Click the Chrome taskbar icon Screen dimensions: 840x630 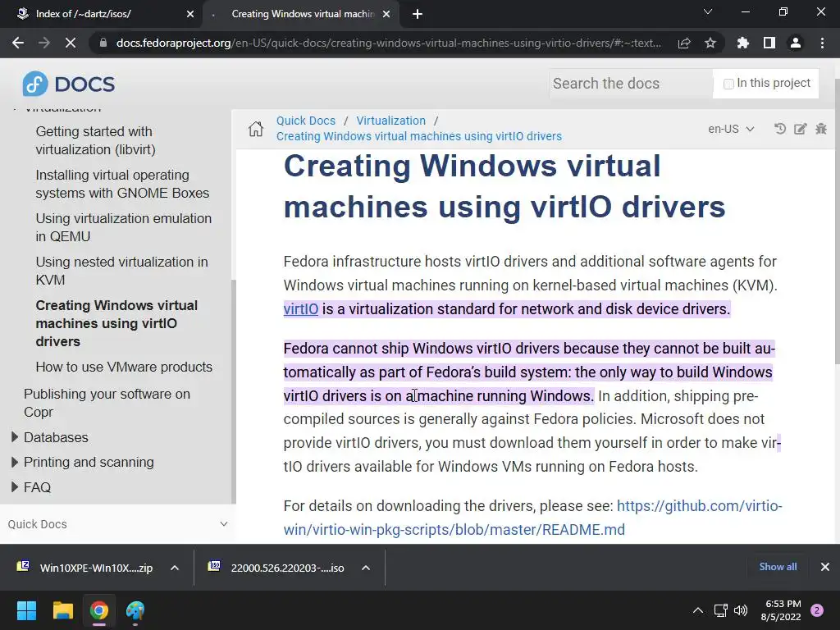(99, 610)
